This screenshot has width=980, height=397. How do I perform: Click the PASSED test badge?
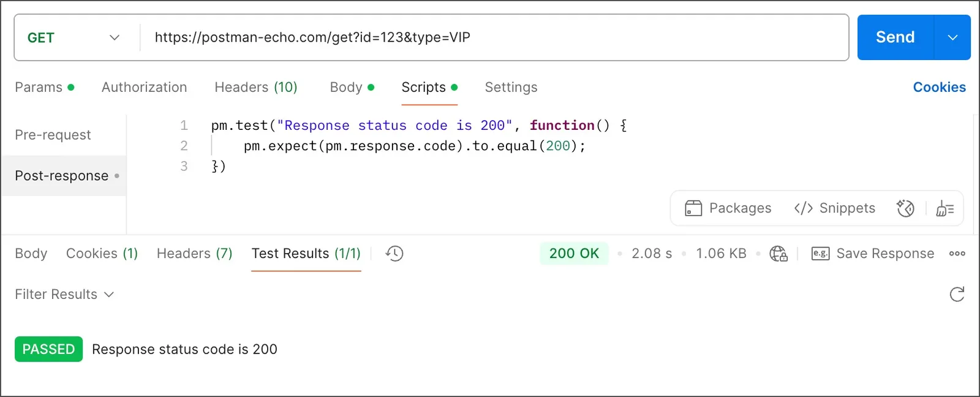coord(48,349)
